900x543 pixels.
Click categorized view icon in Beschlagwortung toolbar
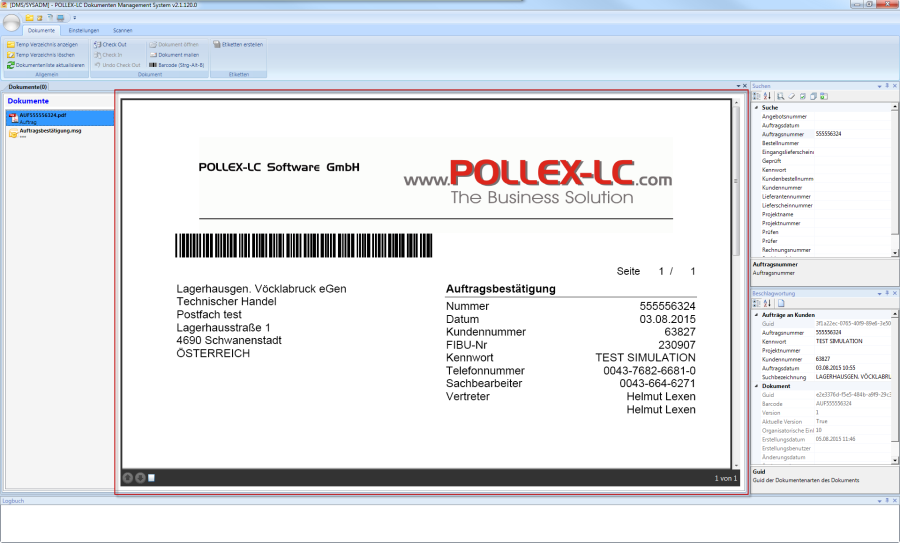click(757, 303)
